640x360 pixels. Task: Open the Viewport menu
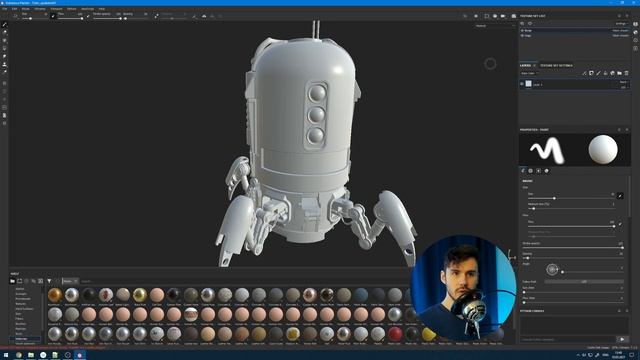point(56,9)
